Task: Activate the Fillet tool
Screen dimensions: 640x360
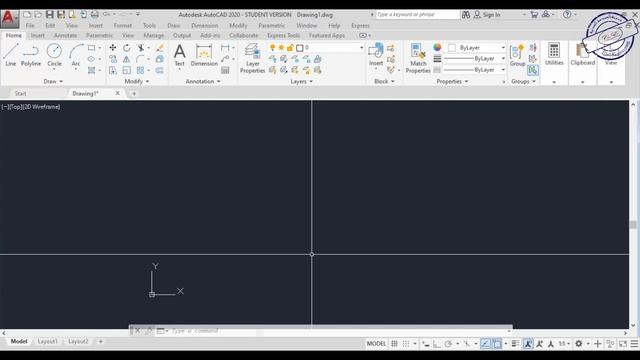Action: click(x=141, y=59)
